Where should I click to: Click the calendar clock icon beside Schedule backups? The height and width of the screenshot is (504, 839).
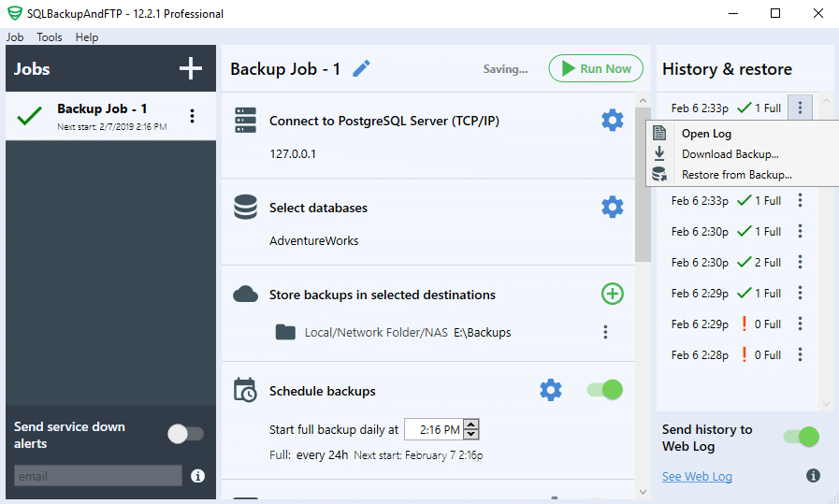click(x=246, y=390)
